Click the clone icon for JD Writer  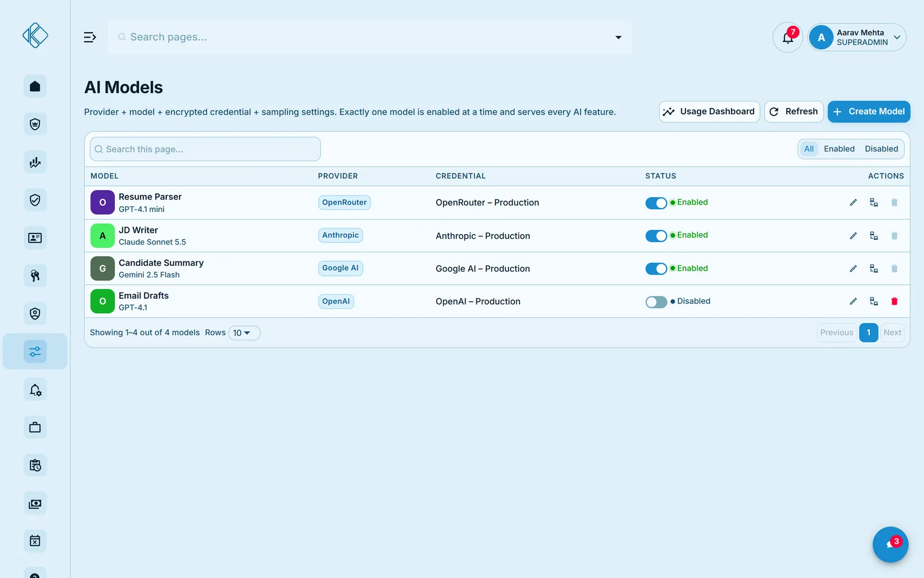coord(874,236)
